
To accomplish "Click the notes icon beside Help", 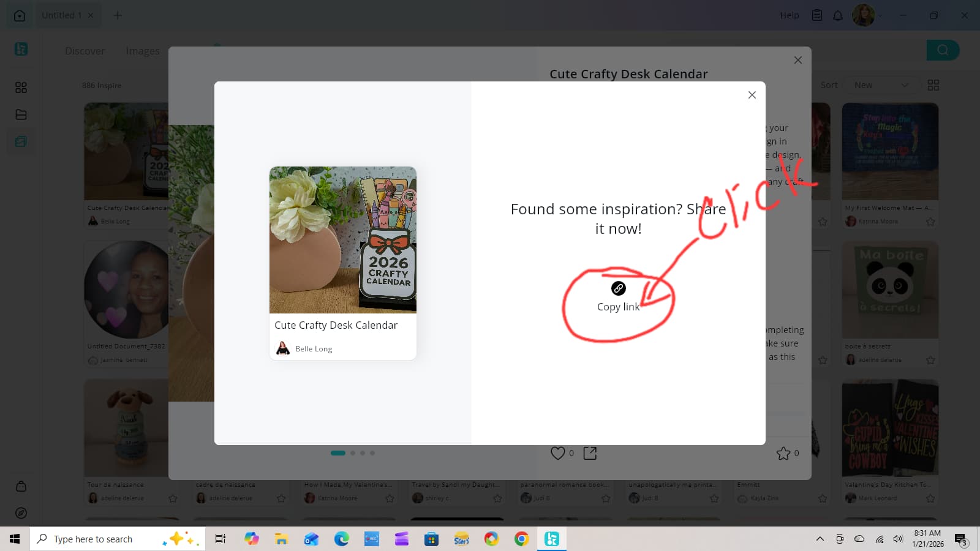I will click(816, 15).
